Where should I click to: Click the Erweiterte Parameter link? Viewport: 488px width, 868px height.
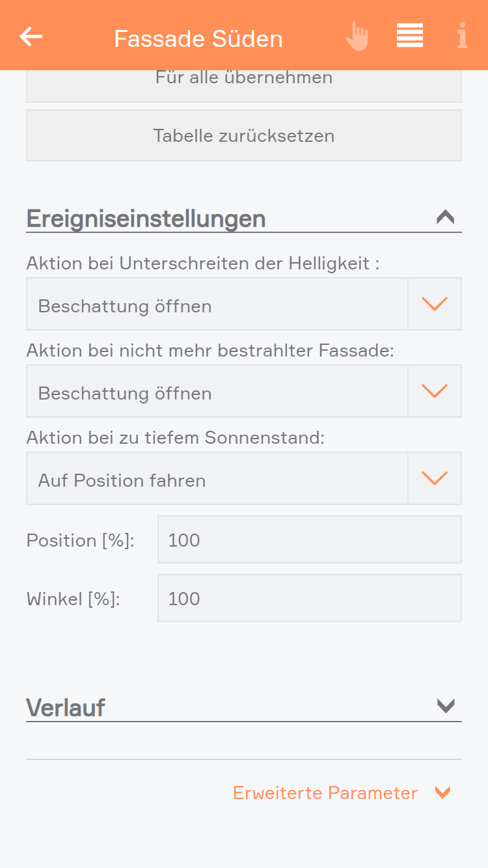(x=325, y=793)
